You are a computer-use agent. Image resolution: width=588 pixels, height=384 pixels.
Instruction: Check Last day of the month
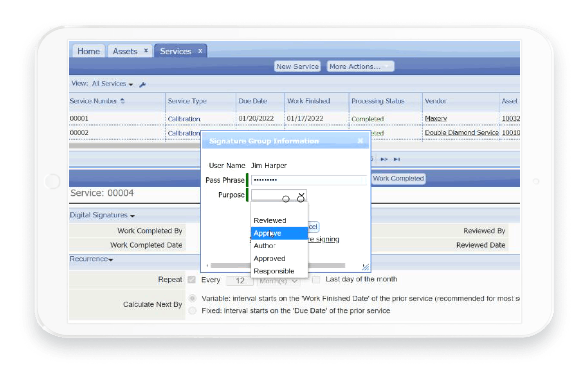tap(316, 279)
